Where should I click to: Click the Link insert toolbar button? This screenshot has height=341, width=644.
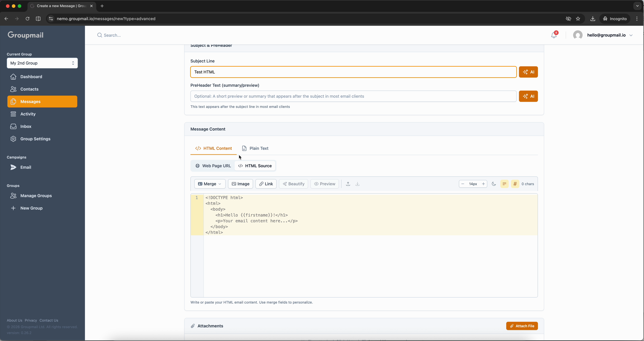point(266,184)
